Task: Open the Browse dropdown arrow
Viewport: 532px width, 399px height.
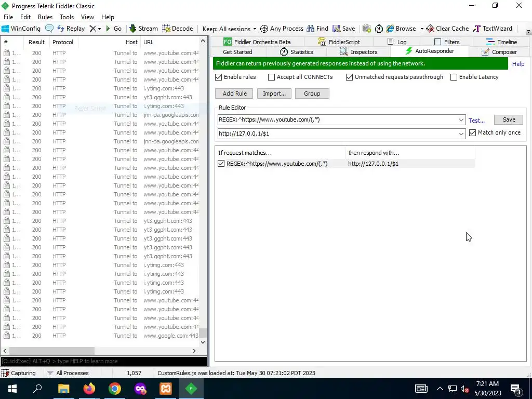Action: pos(422,29)
